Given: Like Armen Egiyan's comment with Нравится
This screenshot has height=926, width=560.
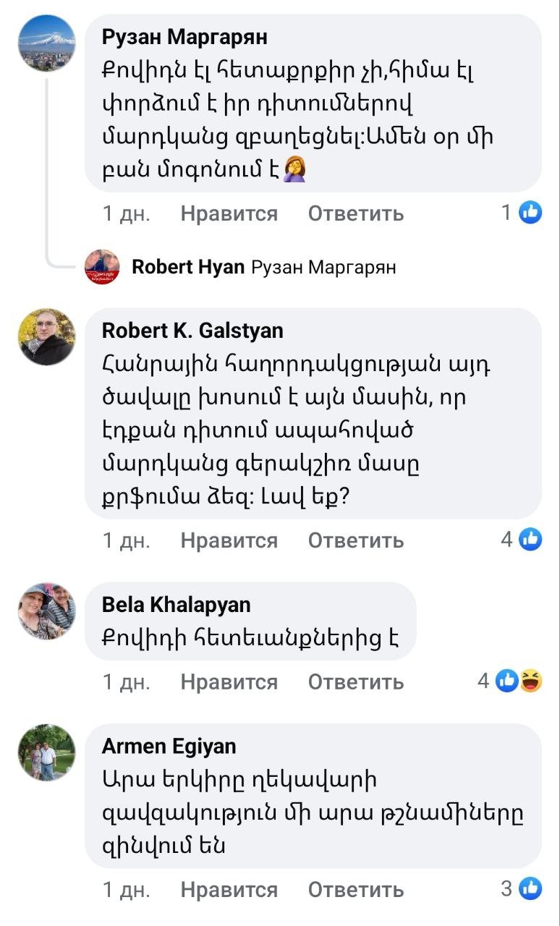Looking at the screenshot, I should [229, 889].
